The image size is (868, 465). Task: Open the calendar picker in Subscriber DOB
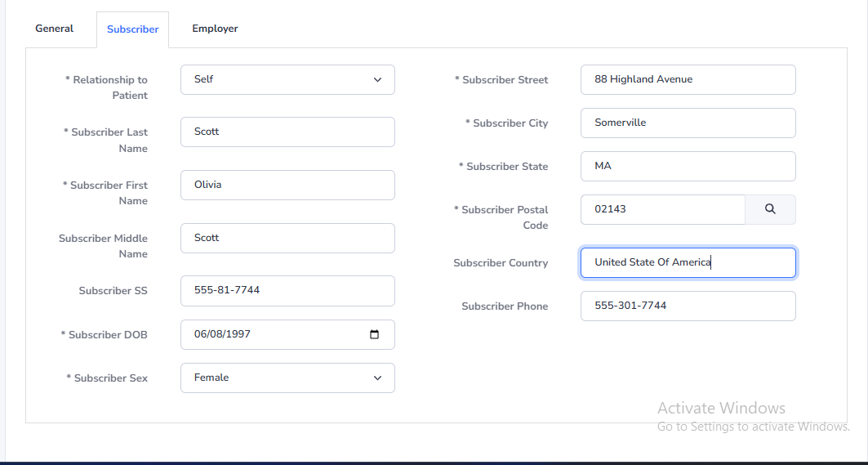point(374,334)
